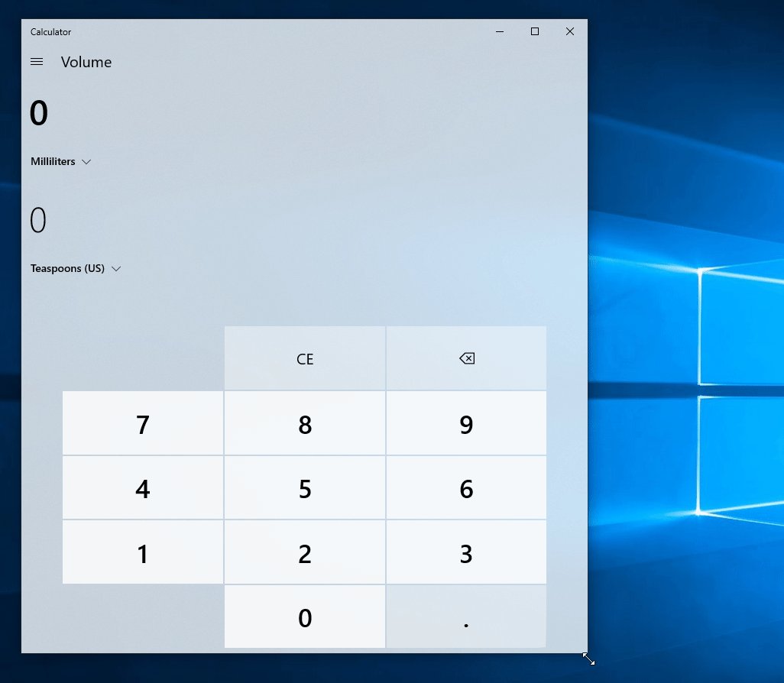Enter digit 4 on the keypad
The width and height of the screenshot is (784, 683).
click(x=143, y=488)
